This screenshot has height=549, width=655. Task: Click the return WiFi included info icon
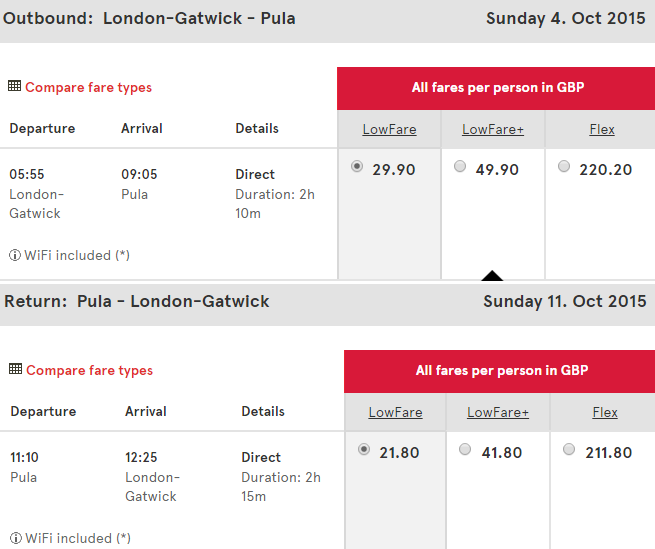click(x=16, y=538)
